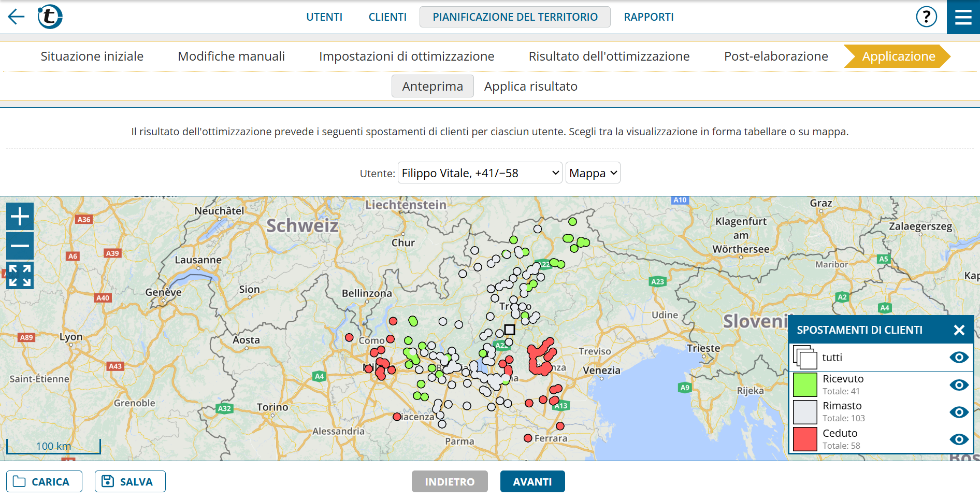The image size is (980, 499).
Task: Go to the Post-elaborazione step
Action: (x=775, y=56)
